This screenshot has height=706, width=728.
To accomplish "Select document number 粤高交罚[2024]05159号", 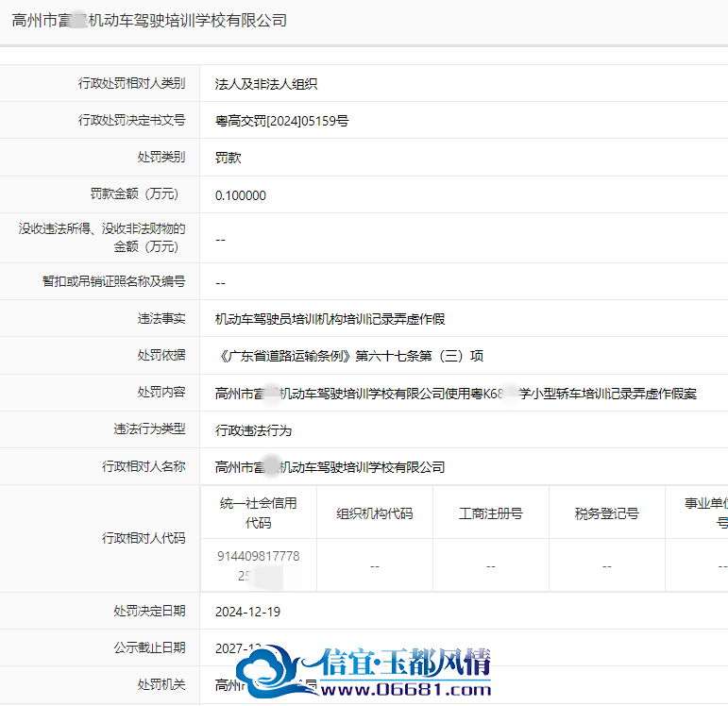I will (281, 121).
